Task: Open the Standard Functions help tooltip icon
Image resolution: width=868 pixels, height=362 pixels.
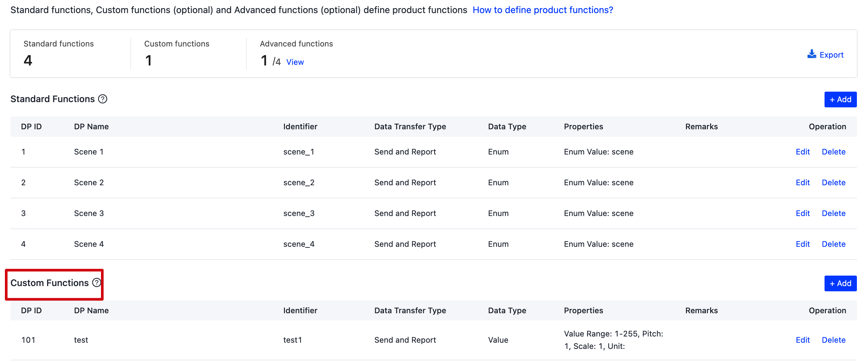Action: tap(103, 99)
